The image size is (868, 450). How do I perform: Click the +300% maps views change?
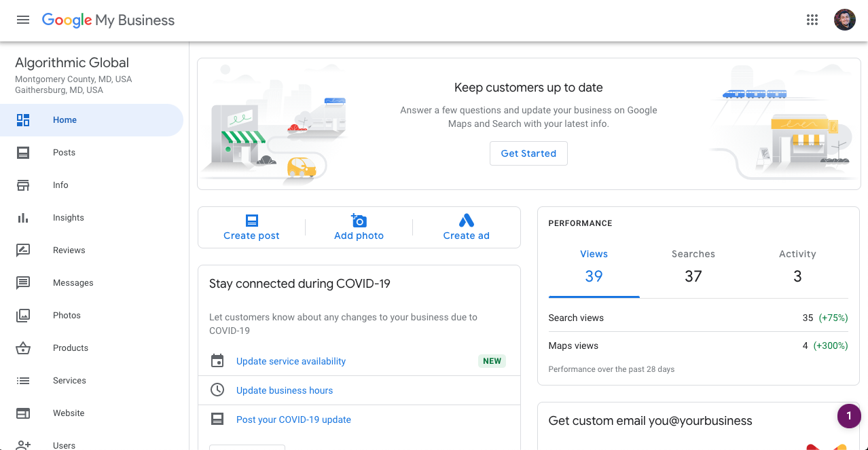click(x=831, y=345)
